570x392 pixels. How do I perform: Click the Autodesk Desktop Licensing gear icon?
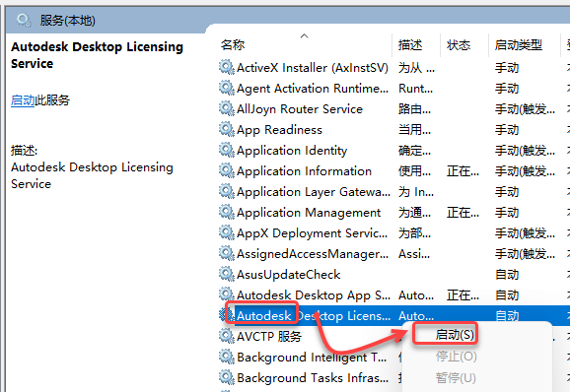(227, 315)
